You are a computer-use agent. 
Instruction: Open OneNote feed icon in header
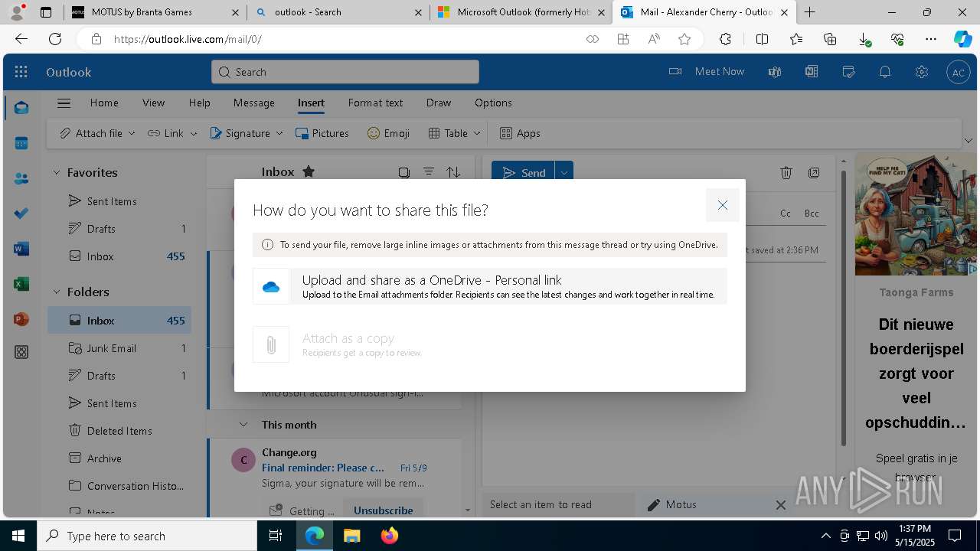click(x=812, y=72)
